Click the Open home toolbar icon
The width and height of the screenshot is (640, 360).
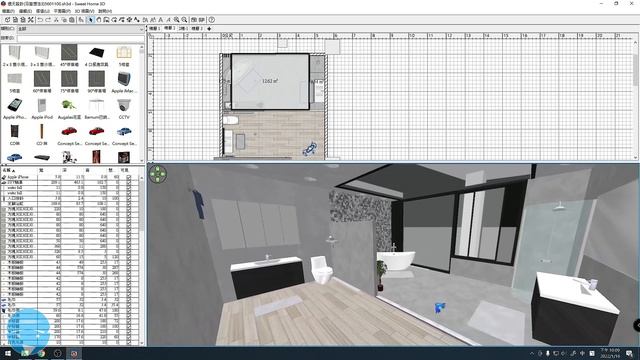click(x=15, y=20)
